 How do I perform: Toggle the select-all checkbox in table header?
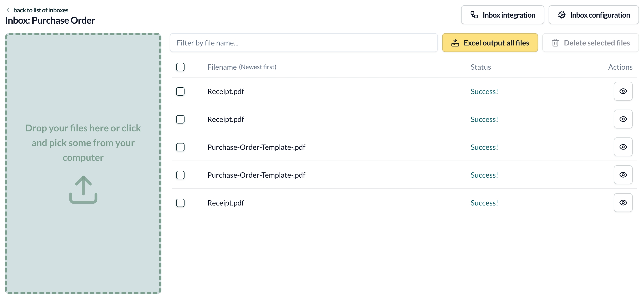coord(180,67)
